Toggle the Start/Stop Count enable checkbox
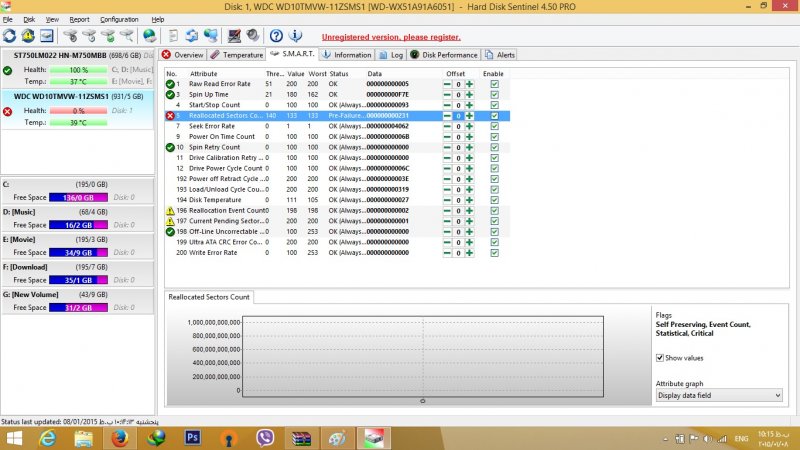The image size is (800, 450). click(x=494, y=105)
